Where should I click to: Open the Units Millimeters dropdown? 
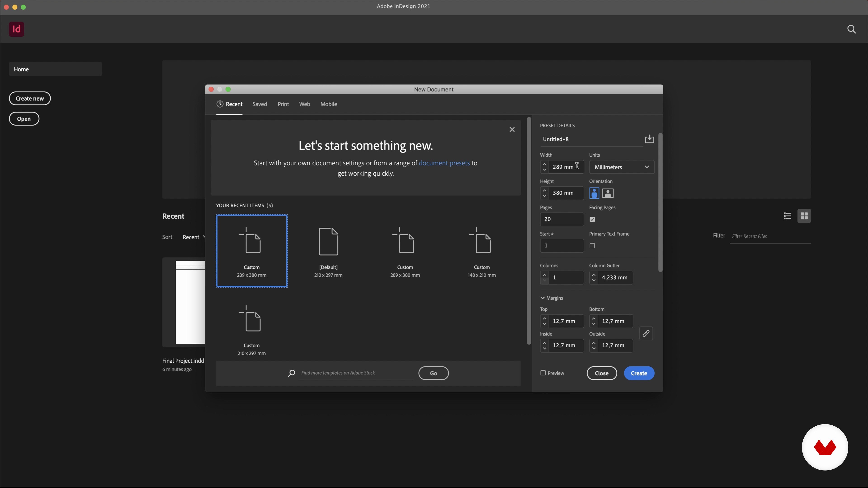point(621,167)
